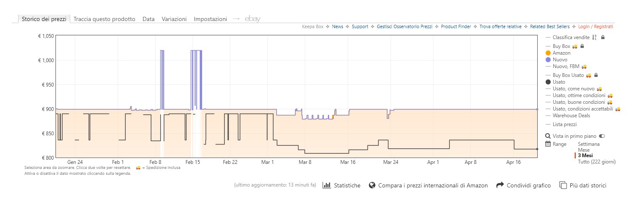Toggle the Usato series in the legend
Screen dimensions: 644x208
click(559, 82)
